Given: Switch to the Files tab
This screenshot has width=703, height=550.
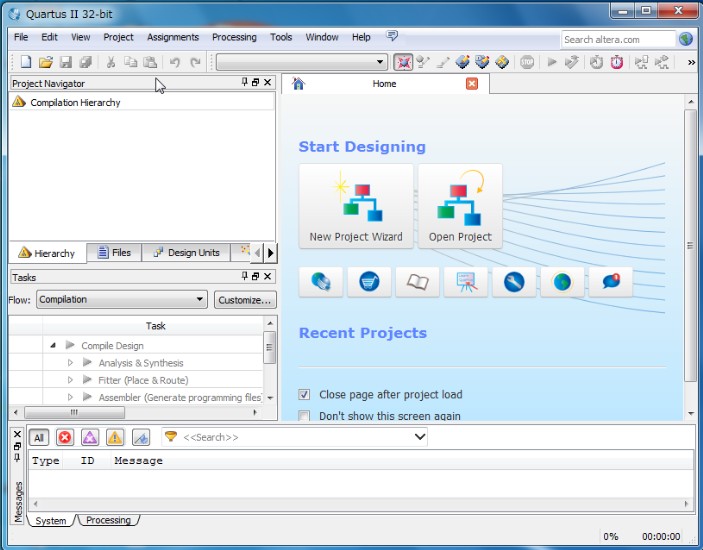Looking at the screenshot, I should [x=114, y=253].
